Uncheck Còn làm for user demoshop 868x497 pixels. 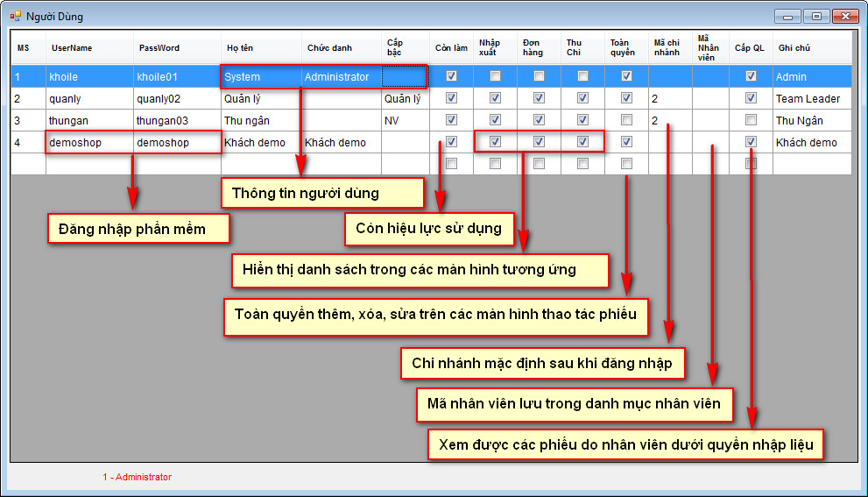tap(451, 142)
